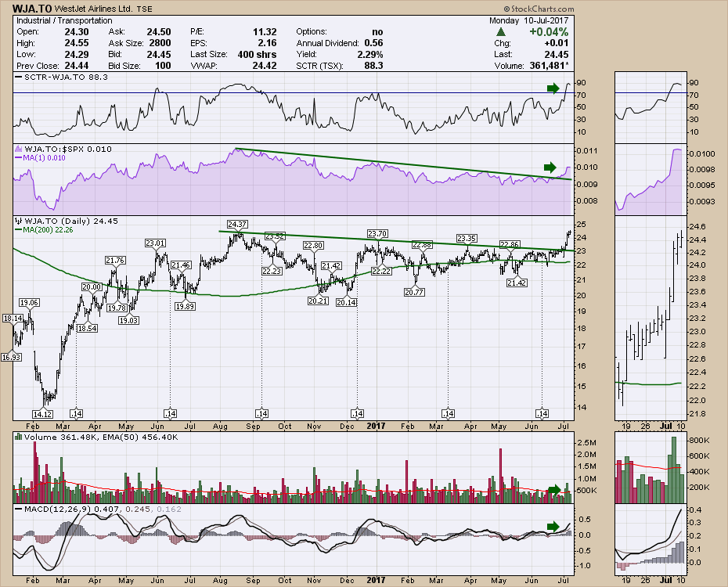The width and height of the screenshot is (728, 587).
Task: Select the Ask price 24.50
Action: click(159, 32)
